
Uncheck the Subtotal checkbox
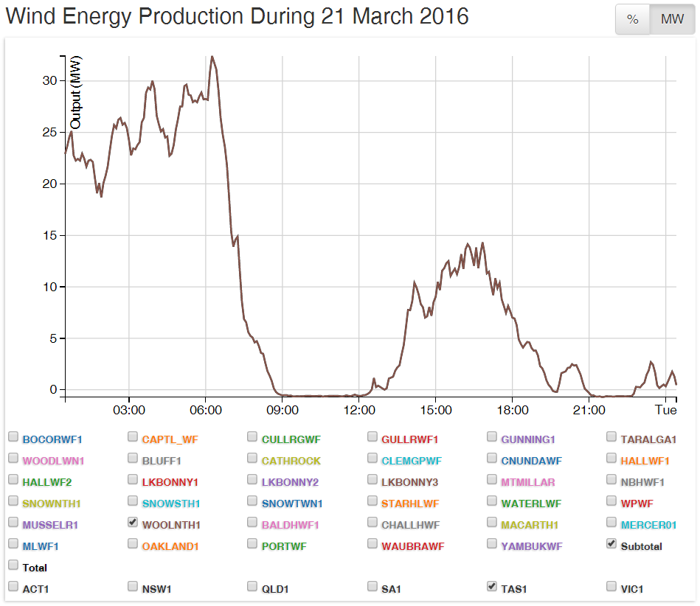coord(611,543)
